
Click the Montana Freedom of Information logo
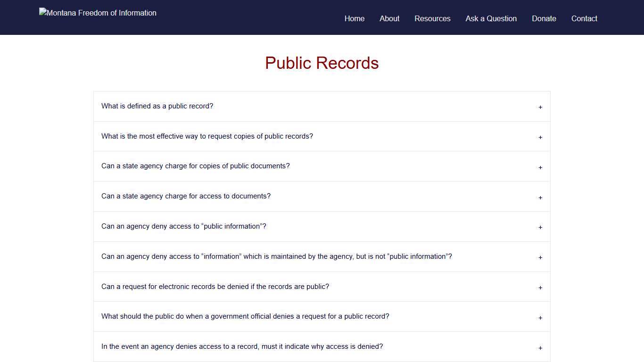click(98, 13)
